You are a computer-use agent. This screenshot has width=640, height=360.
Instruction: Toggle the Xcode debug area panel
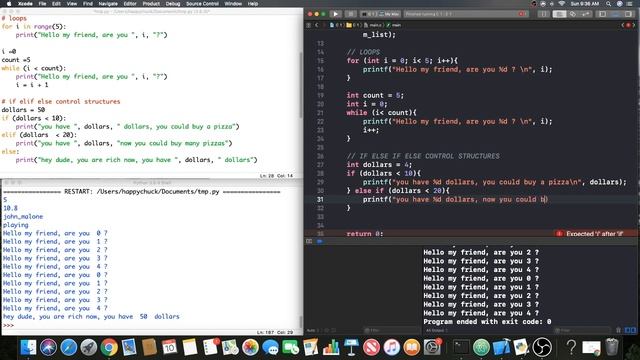(615, 14)
